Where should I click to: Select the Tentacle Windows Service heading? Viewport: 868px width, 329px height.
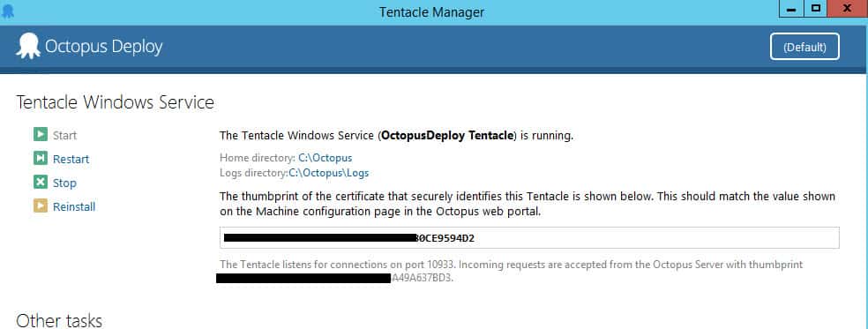coord(116,102)
